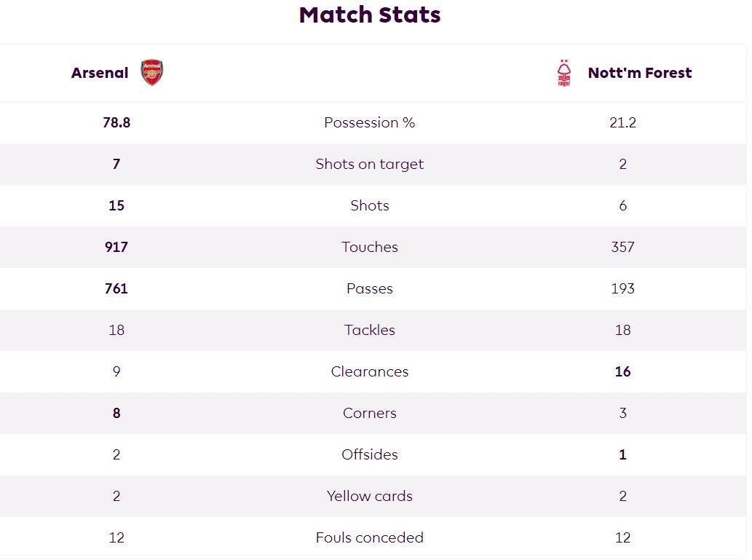Click Arsenal's 78.8 possession value
This screenshot has height=560, width=752.
pyautogui.click(x=116, y=122)
